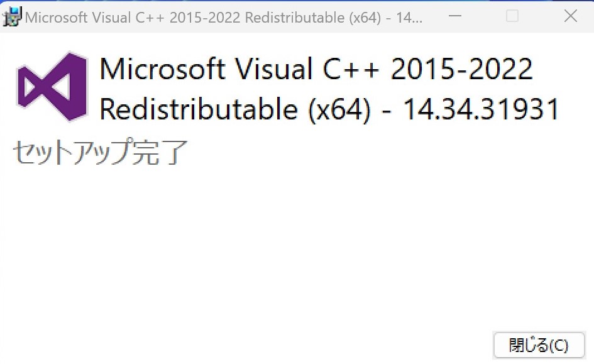Click the セットアップ完了 status text
The image size is (594, 364).
point(100,153)
